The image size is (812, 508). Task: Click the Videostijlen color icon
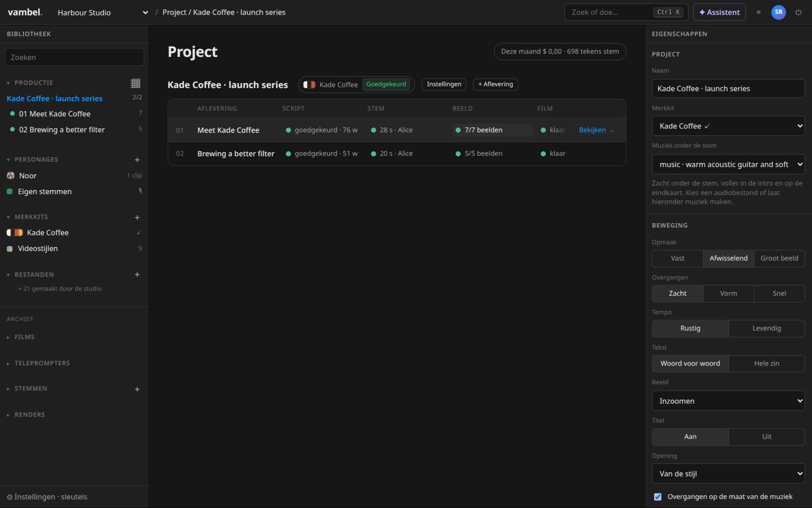[x=9, y=249]
